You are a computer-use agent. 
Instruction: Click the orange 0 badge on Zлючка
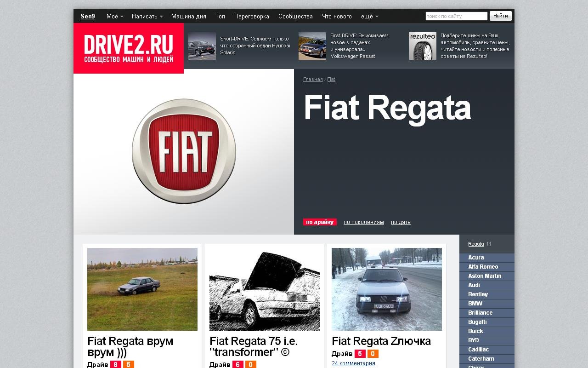point(373,354)
